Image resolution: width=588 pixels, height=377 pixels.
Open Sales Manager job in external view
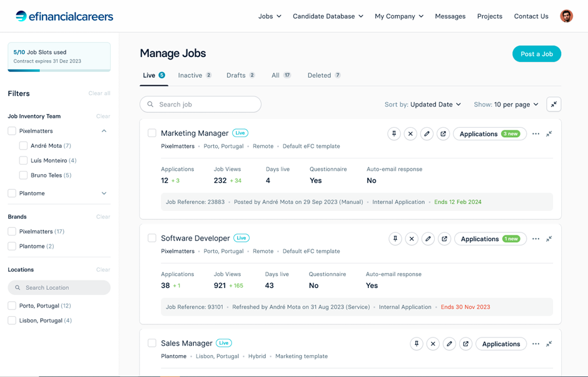tap(466, 344)
